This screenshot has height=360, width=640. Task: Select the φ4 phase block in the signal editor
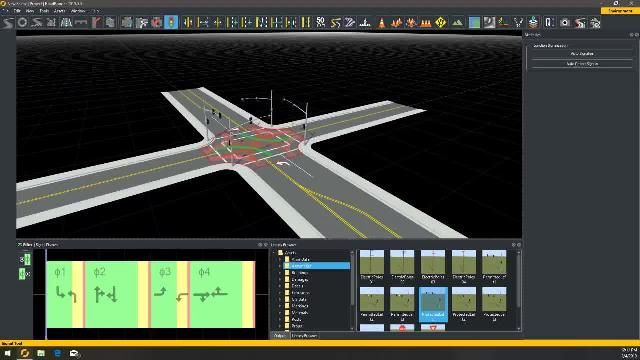216,294
